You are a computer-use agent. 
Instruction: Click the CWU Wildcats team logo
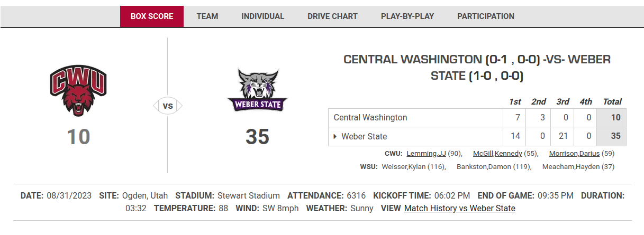point(78,90)
